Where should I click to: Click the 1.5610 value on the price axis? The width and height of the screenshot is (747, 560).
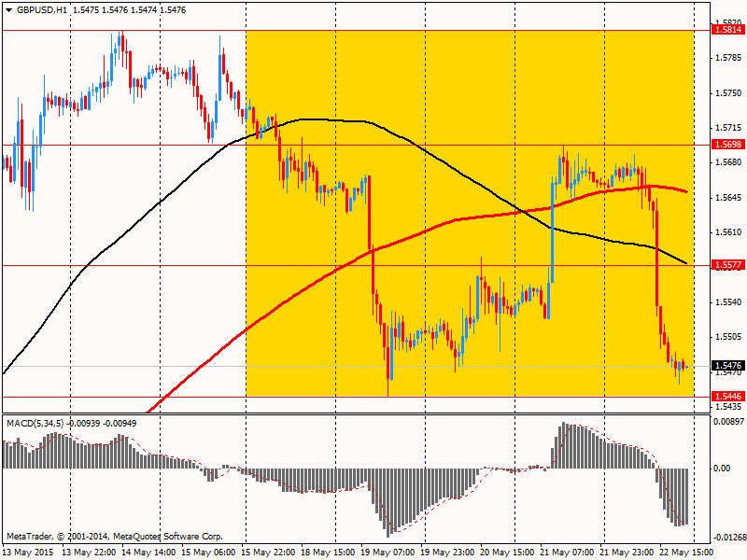point(728,232)
